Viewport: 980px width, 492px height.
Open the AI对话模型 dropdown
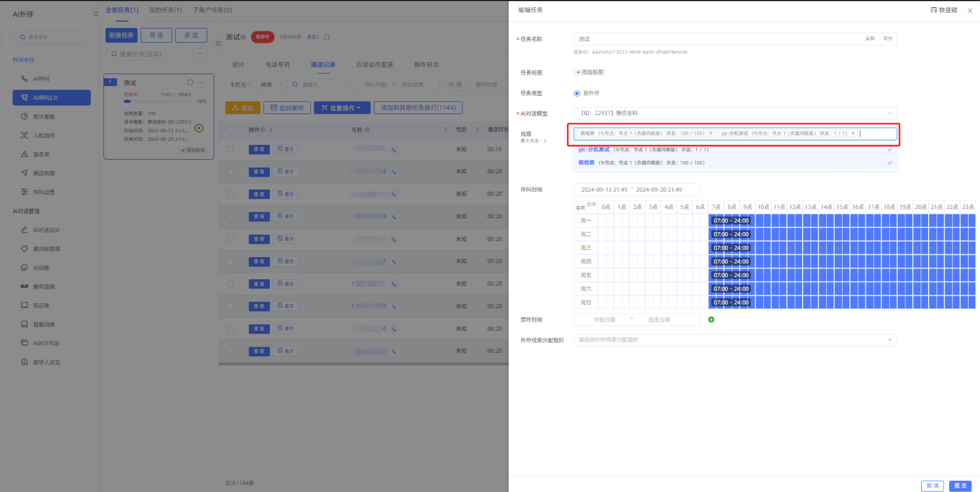coord(735,113)
